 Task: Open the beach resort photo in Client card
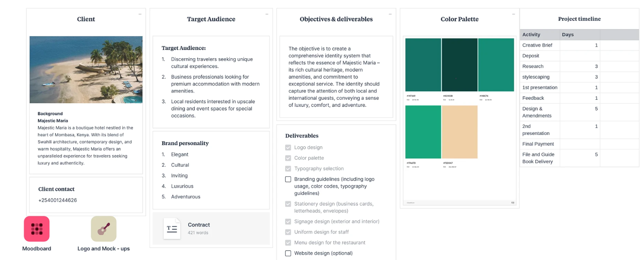[x=86, y=69]
